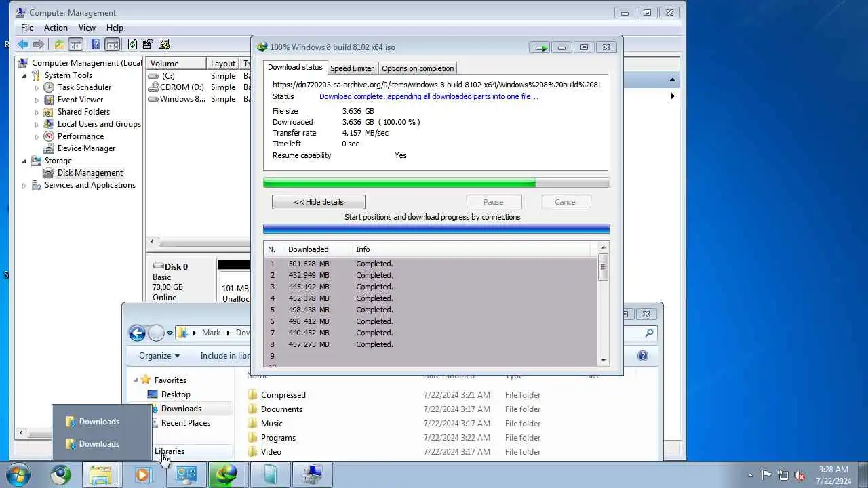The height and width of the screenshot is (488, 868).
Task: Click the Internet Download Manager taskbar icon
Action: pos(226,474)
